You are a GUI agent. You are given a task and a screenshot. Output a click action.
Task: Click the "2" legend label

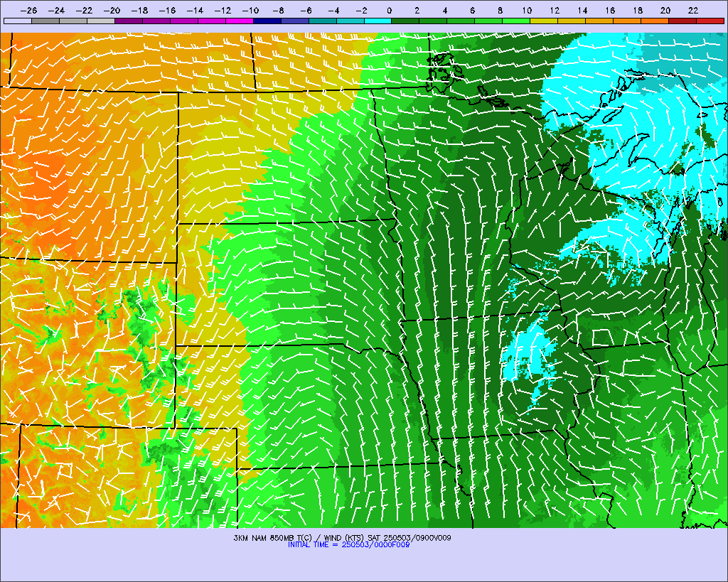417,11
